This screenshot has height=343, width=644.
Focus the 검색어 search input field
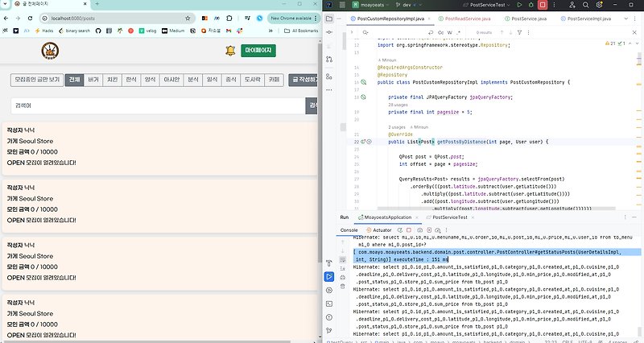pos(158,105)
